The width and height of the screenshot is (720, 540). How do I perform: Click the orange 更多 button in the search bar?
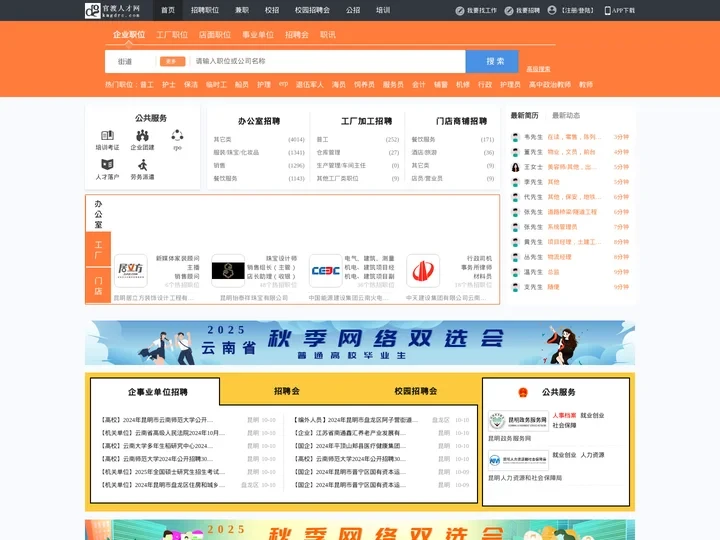click(172, 61)
